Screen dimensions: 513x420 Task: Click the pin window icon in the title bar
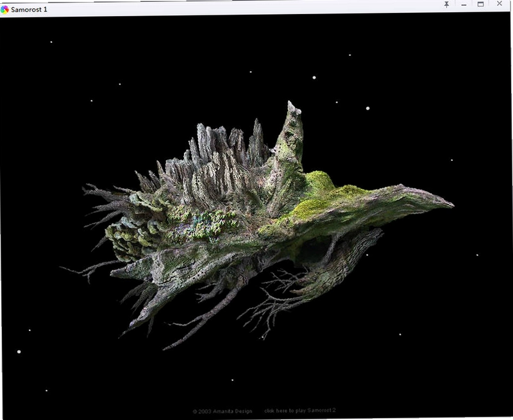pos(446,4)
